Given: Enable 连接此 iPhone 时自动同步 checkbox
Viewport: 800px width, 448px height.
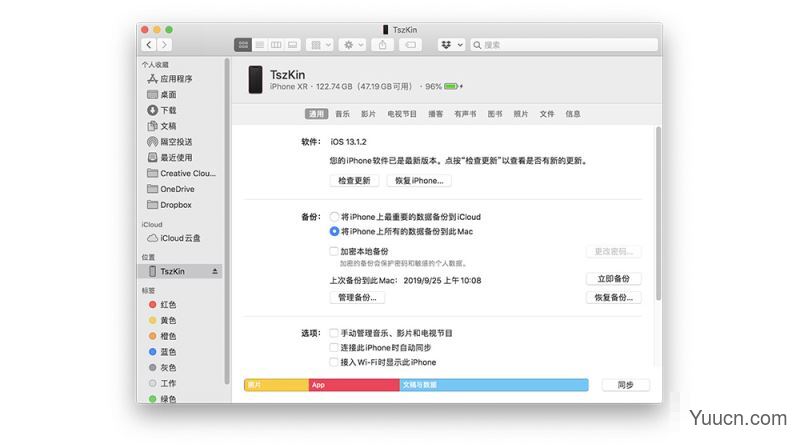Looking at the screenshot, I should tap(334, 347).
